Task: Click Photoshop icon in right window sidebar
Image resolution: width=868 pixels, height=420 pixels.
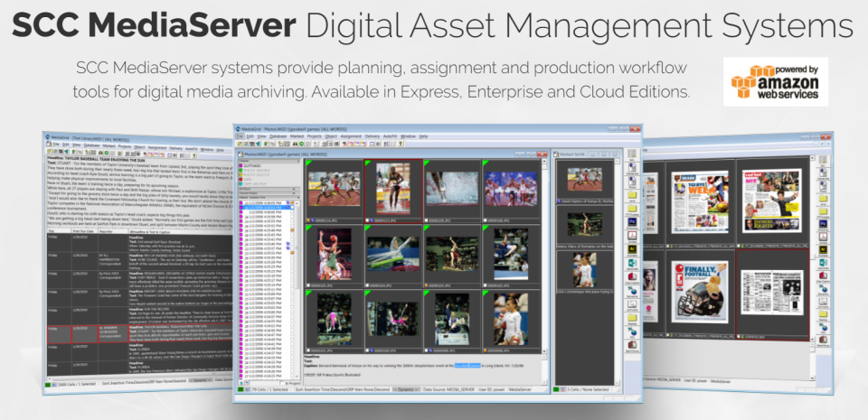Action: pos(823,224)
